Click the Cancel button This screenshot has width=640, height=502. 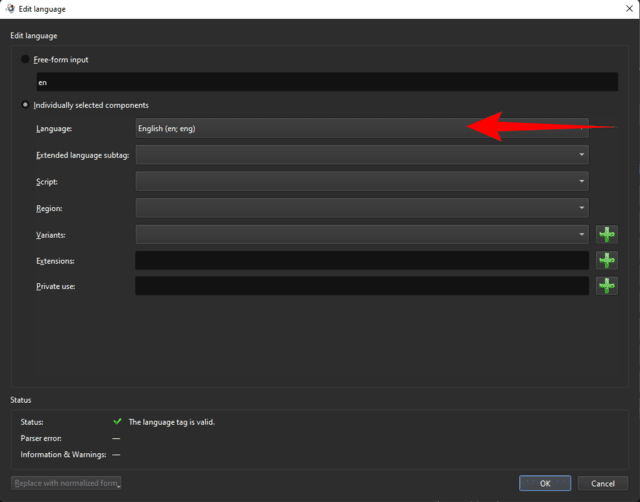pyautogui.click(x=602, y=483)
